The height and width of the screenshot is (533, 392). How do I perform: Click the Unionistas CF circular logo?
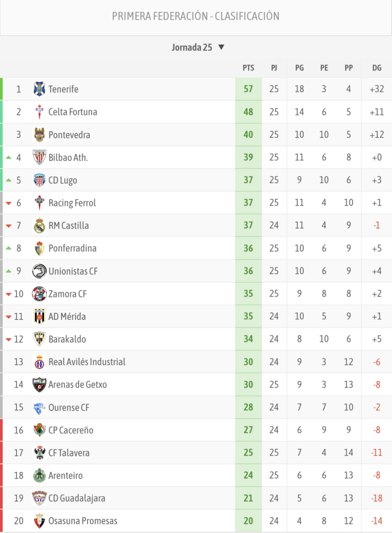coord(40,271)
